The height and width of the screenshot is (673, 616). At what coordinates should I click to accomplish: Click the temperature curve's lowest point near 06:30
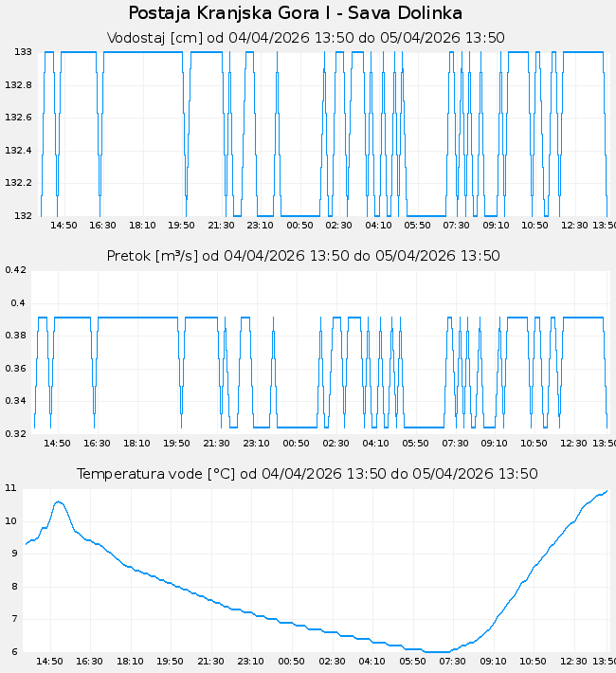(436, 651)
